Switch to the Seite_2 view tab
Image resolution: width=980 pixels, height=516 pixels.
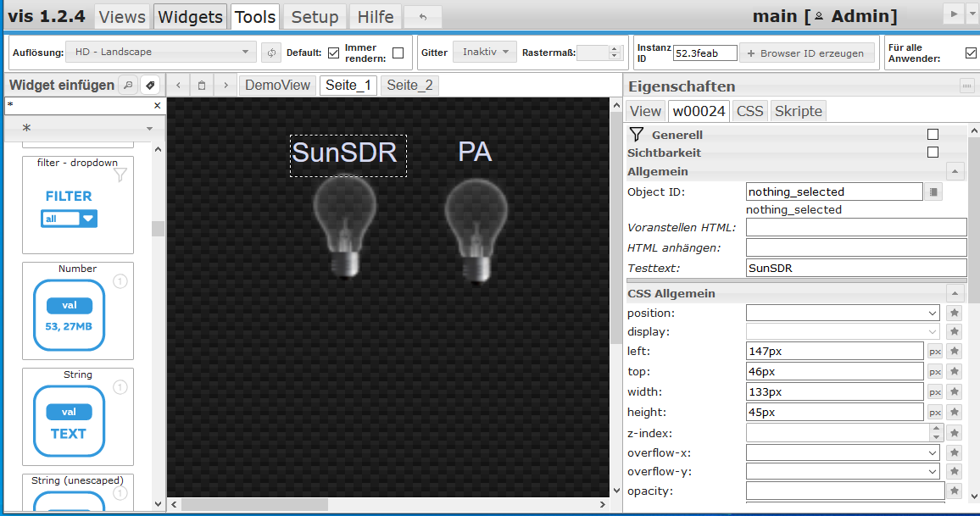click(x=409, y=86)
